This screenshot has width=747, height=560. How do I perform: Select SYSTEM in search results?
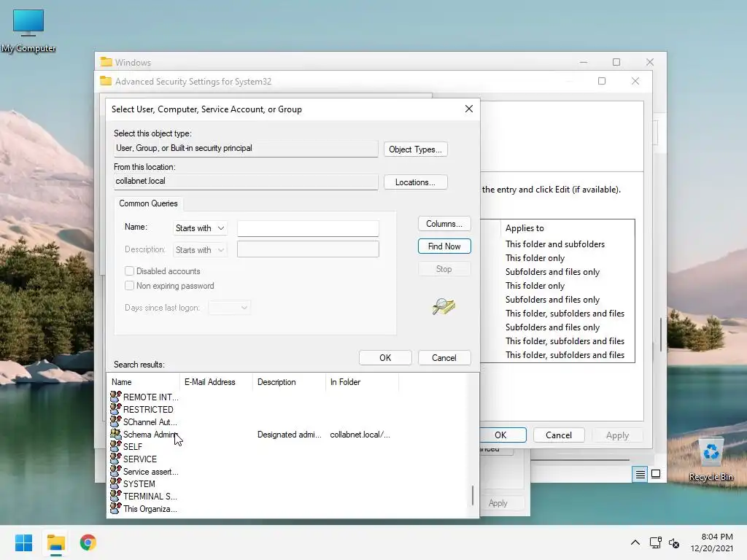pos(139,484)
